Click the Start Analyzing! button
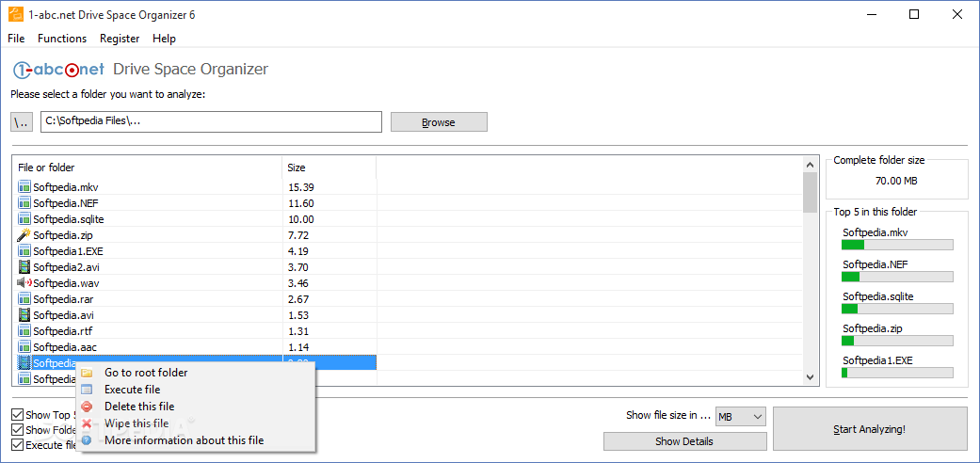 pyautogui.click(x=869, y=429)
